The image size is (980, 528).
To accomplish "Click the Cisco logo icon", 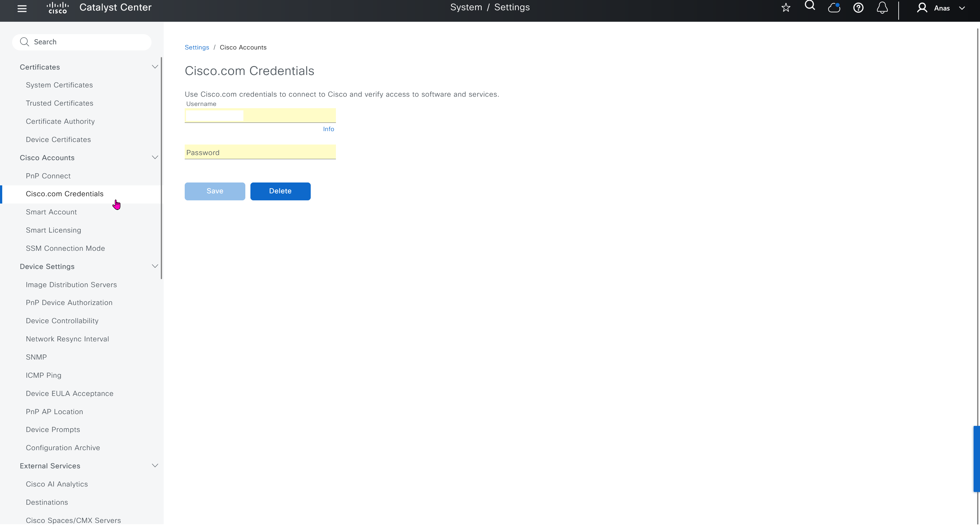I will click(x=58, y=8).
